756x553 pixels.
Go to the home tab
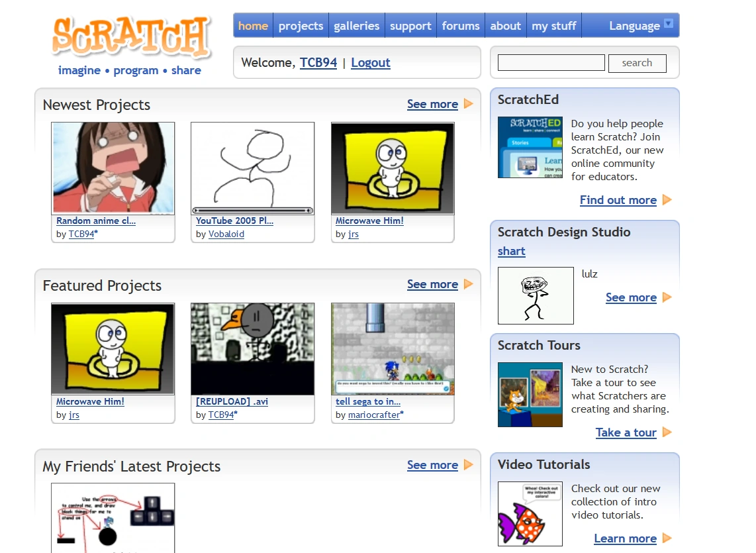click(253, 26)
